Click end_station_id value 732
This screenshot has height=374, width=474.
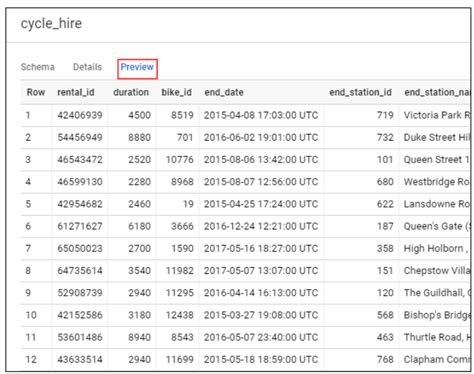tap(385, 137)
